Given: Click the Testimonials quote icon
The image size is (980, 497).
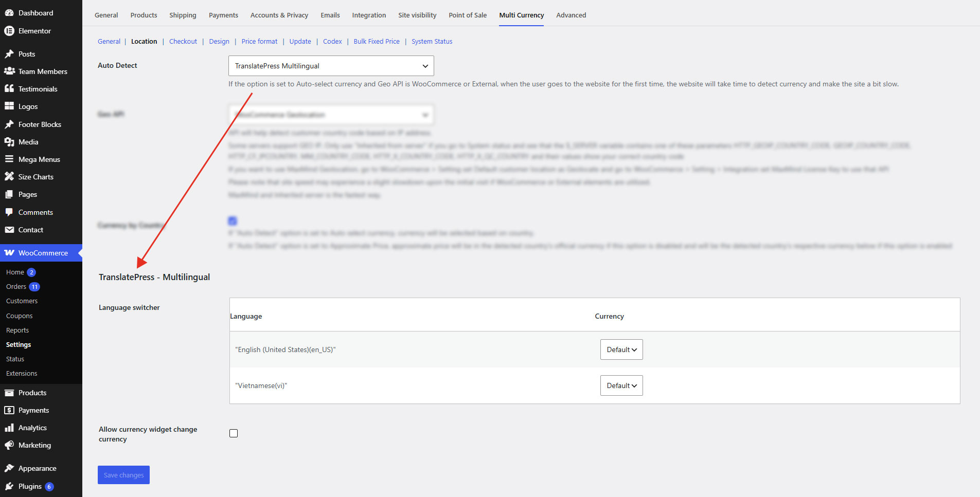Looking at the screenshot, I should click(x=9, y=89).
